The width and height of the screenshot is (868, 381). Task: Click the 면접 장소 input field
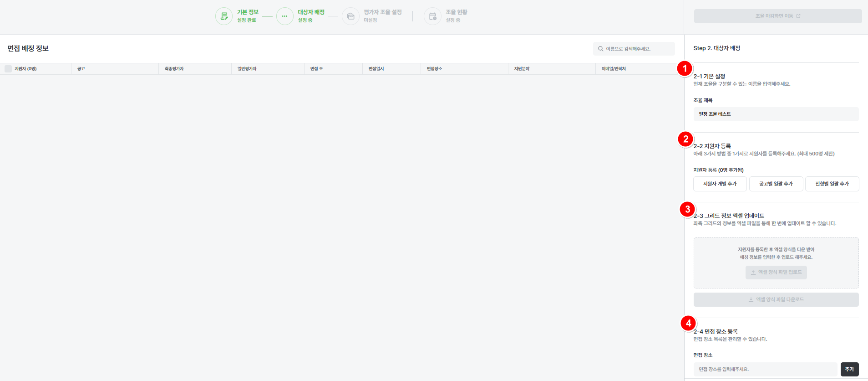click(x=765, y=369)
